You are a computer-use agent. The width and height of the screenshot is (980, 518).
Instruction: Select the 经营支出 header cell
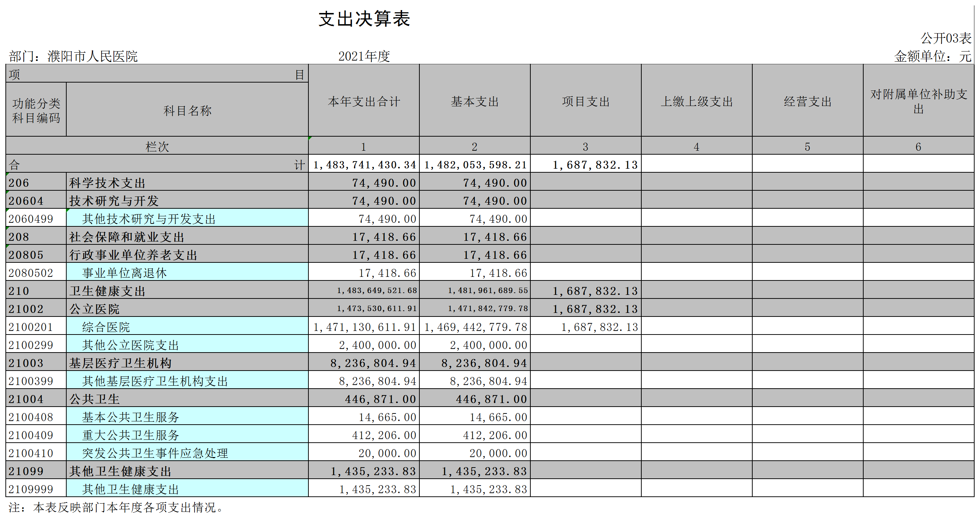coord(807,101)
